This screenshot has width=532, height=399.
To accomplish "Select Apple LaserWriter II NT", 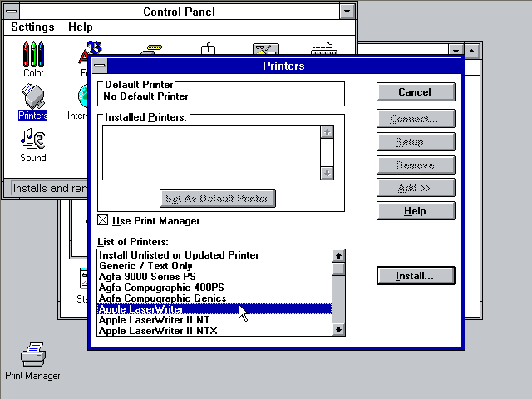I will (x=214, y=320).
